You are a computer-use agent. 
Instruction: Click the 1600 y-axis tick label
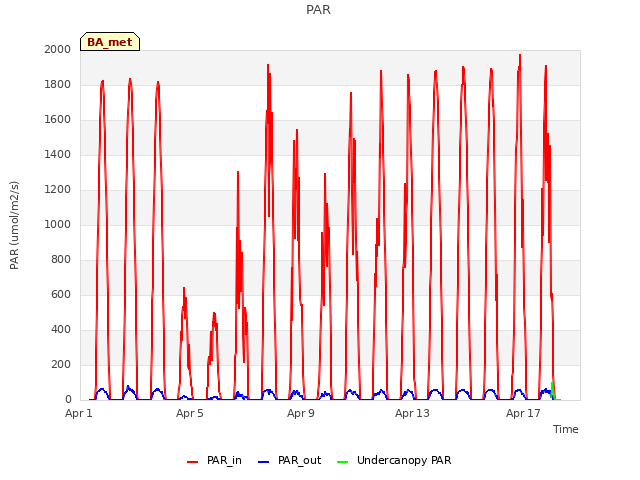coord(58,120)
